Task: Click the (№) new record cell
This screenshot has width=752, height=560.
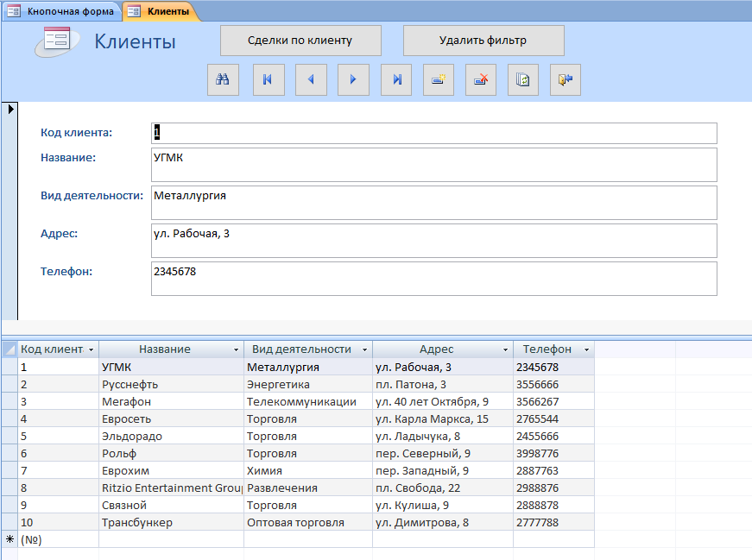Action: 58,539
